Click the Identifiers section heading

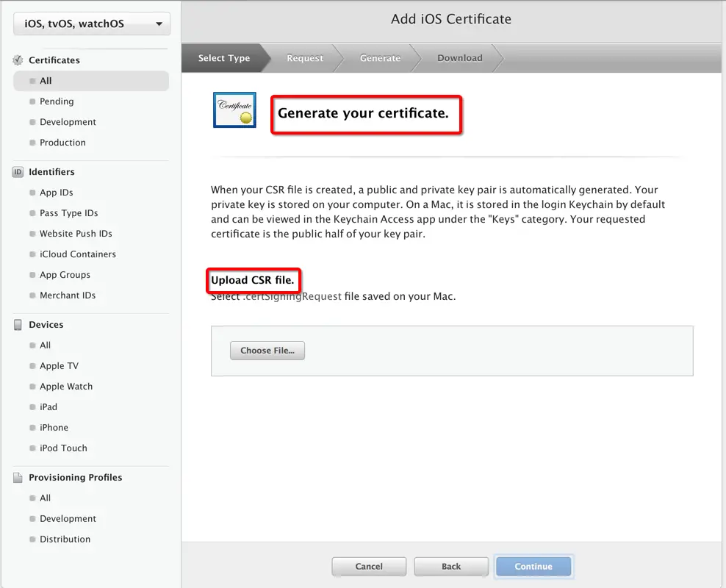[51, 172]
